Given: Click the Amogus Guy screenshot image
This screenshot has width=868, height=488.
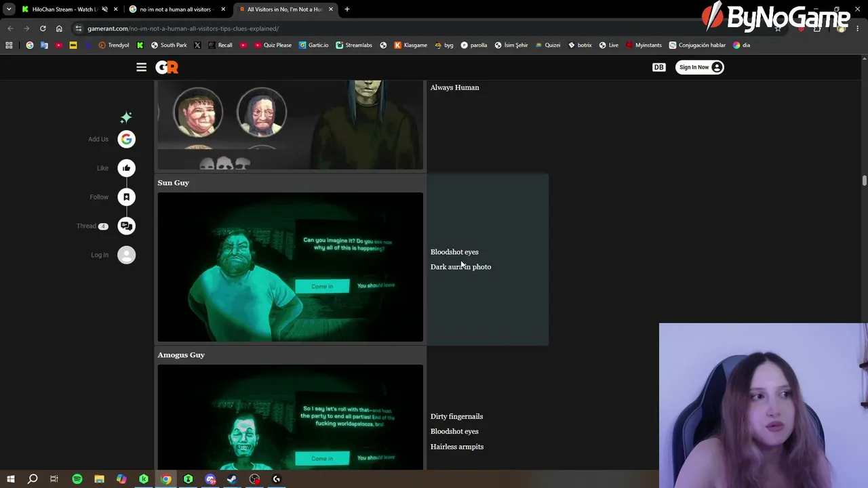Looking at the screenshot, I should (x=290, y=417).
